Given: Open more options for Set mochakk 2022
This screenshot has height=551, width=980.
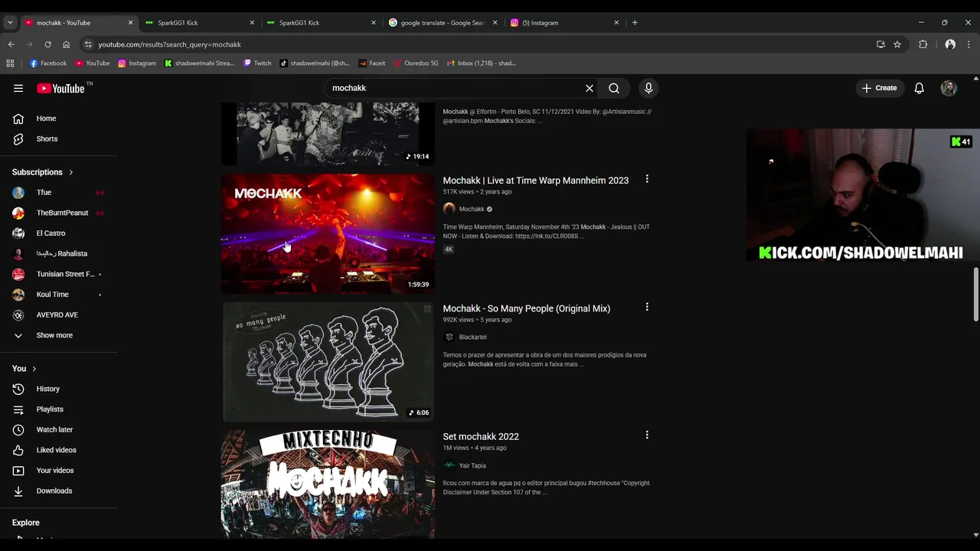Looking at the screenshot, I should (647, 435).
